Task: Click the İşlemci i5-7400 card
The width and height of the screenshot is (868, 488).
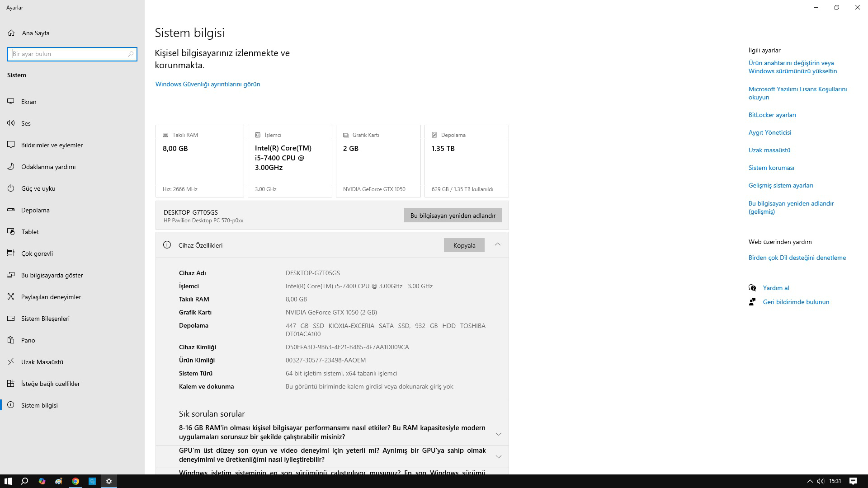Action: (290, 161)
